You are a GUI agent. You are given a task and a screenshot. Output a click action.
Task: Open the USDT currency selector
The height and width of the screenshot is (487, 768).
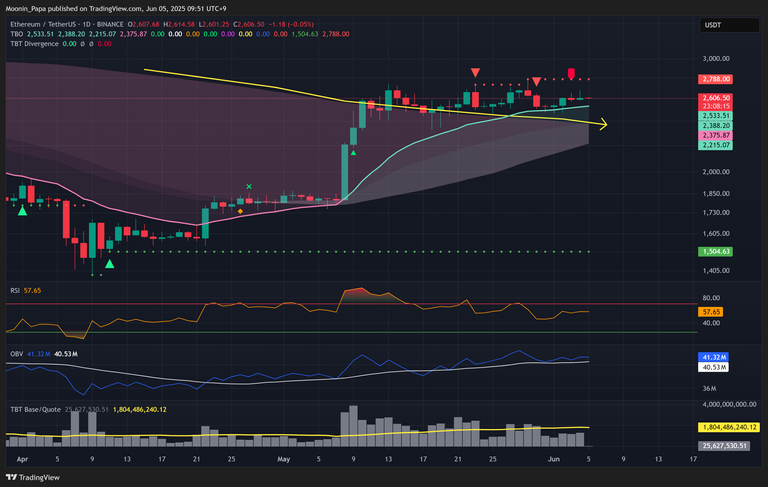point(729,25)
